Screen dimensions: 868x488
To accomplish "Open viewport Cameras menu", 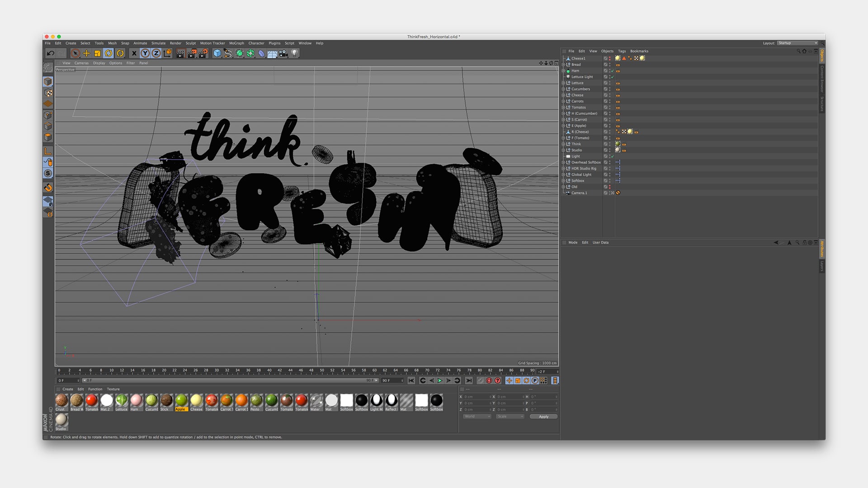I will pos(81,63).
